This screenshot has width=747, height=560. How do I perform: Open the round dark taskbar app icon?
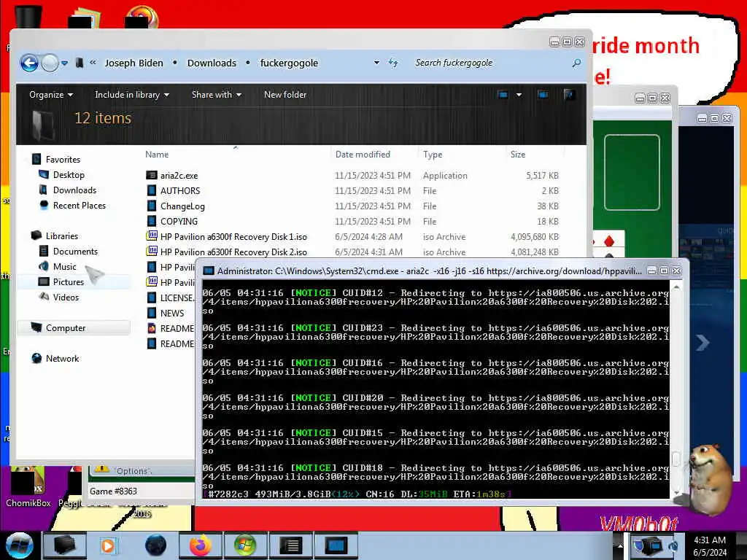coord(155,545)
